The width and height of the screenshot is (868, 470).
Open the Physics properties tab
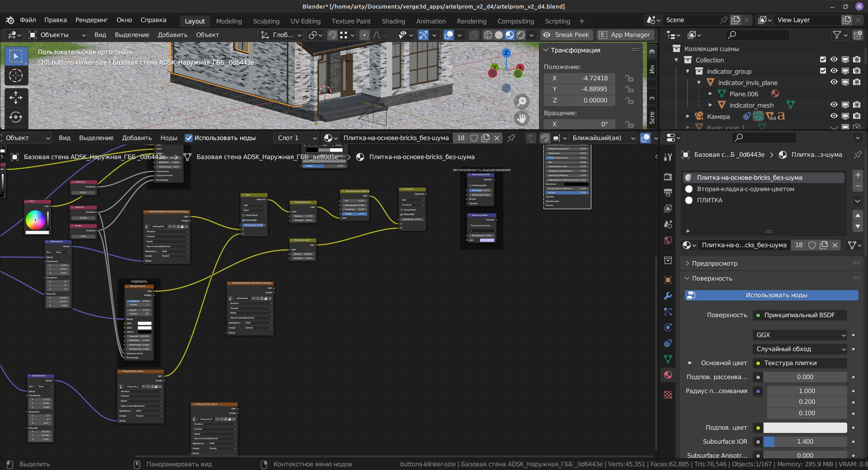tap(668, 327)
